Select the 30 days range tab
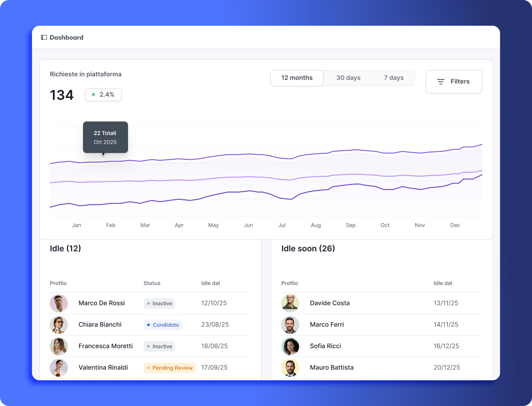532x406 pixels. pyautogui.click(x=348, y=78)
